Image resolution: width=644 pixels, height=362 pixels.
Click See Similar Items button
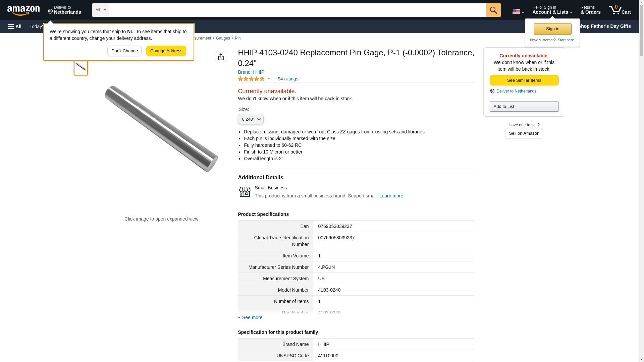[x=524, y=80]
